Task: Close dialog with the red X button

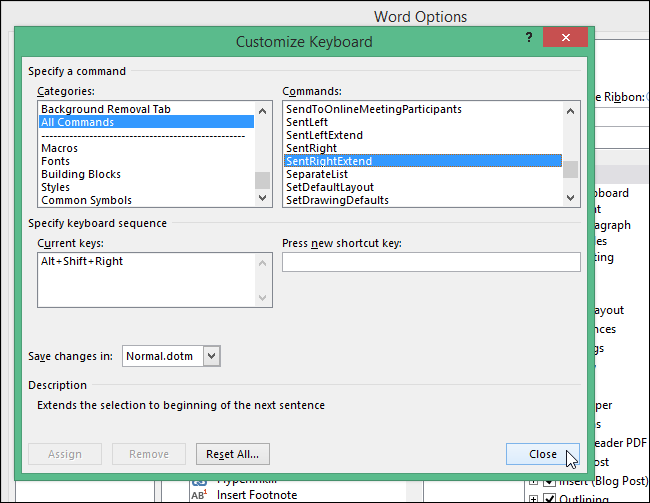Action: [566, 38]
